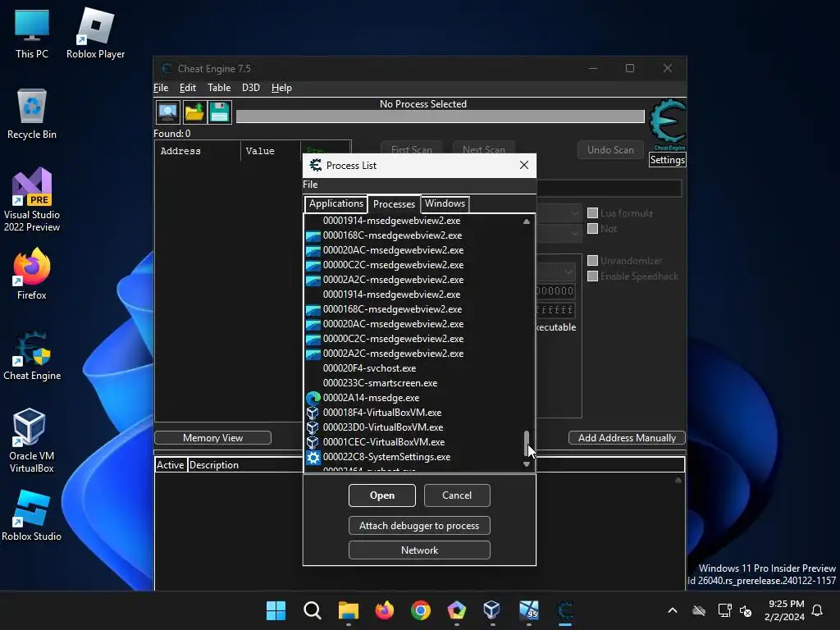Click Add Address Manually
This screenshot has width=840, height=630.
[x=627, y=438]
